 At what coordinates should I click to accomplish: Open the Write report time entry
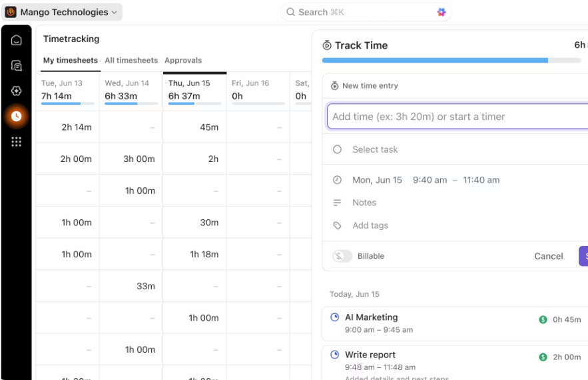point(455,363)
